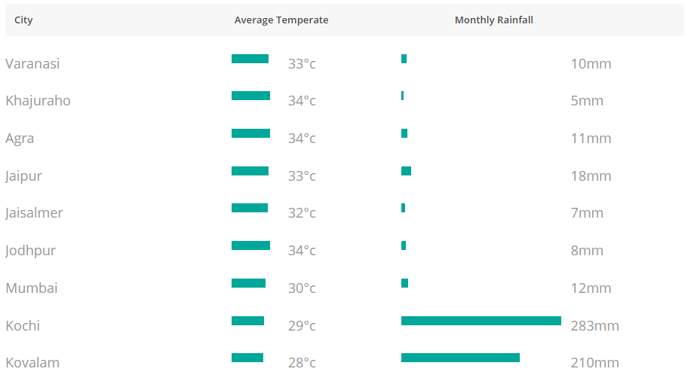Click the Agra row label
Screen dimensions: 688x381
tap(19, 139)
